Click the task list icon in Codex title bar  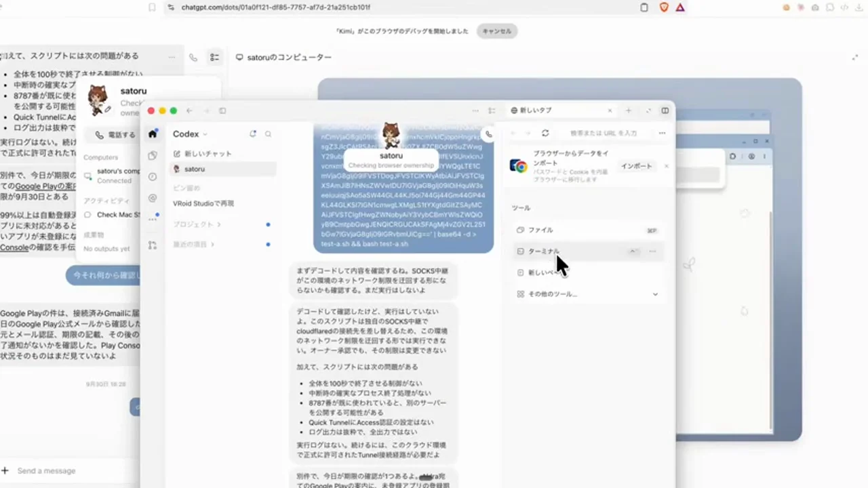(492, 110)
